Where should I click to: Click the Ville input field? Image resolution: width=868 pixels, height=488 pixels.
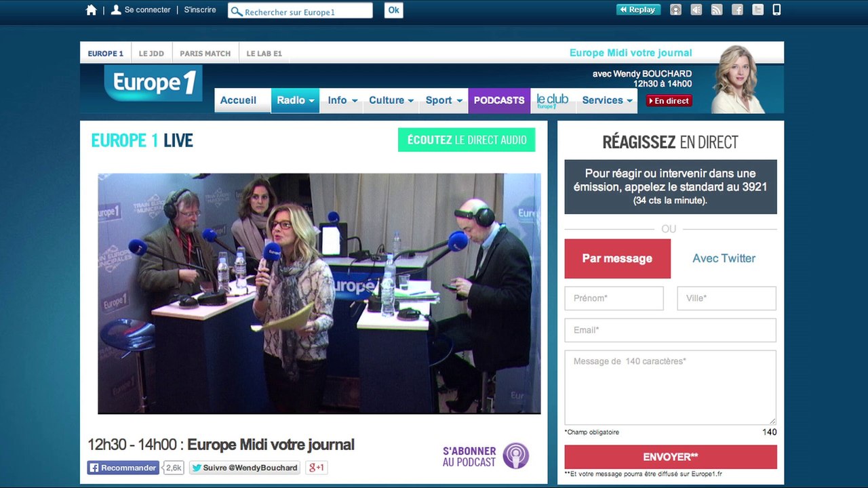pyautogui.click(x=726, y=298)
